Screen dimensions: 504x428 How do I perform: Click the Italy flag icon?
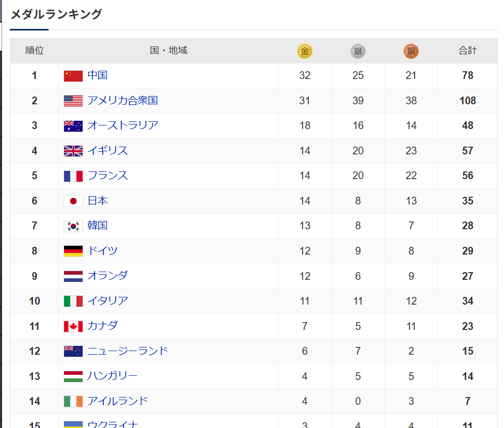pyautogui.click(x=73, y=301)
